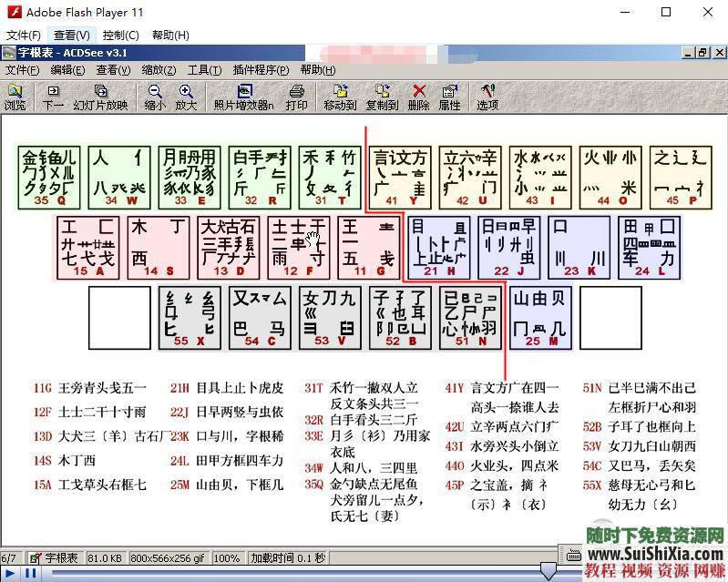Go to next image with 下一 icon

pos(53,97)
